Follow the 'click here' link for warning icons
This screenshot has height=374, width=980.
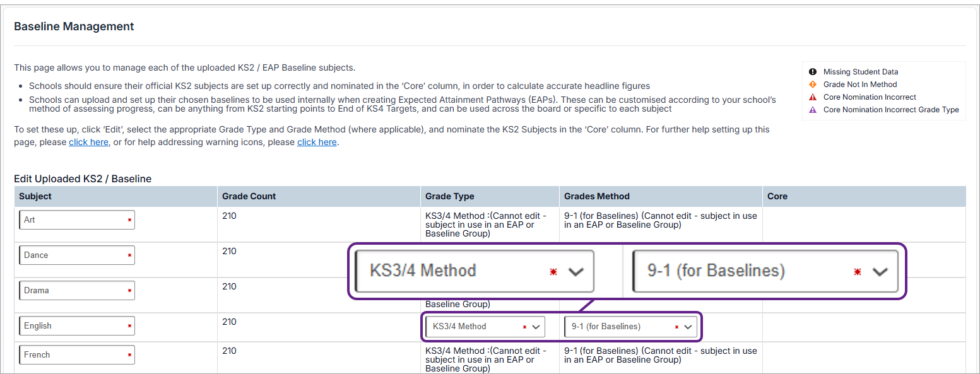pyautogui.click(x=317, y=143)
